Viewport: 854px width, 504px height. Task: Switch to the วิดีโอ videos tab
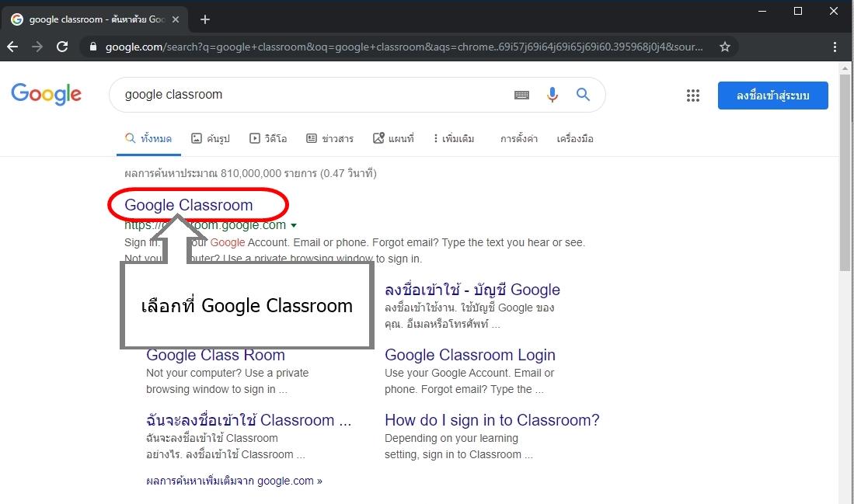click(268, 139)
